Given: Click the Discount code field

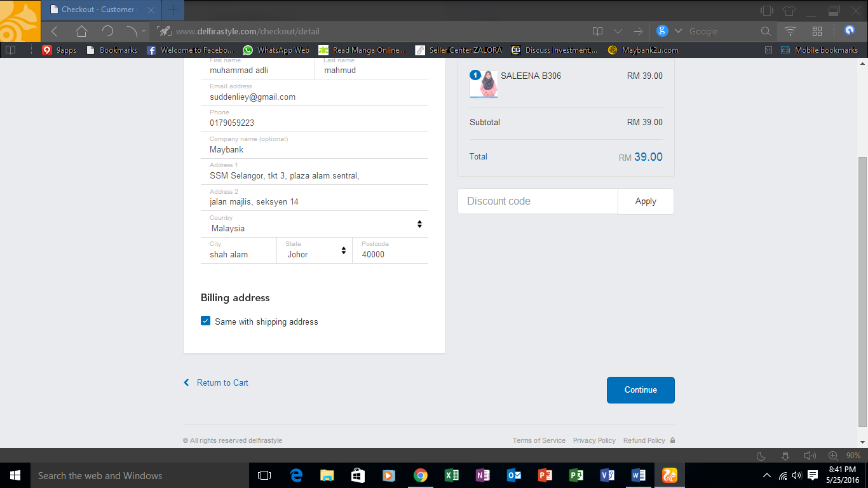Looking at the screenshot, I should (x=538, y=201).
